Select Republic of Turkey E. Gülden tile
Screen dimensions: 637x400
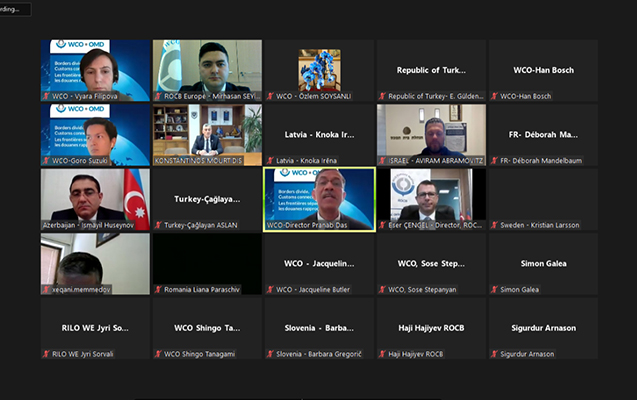click(431, 70)
